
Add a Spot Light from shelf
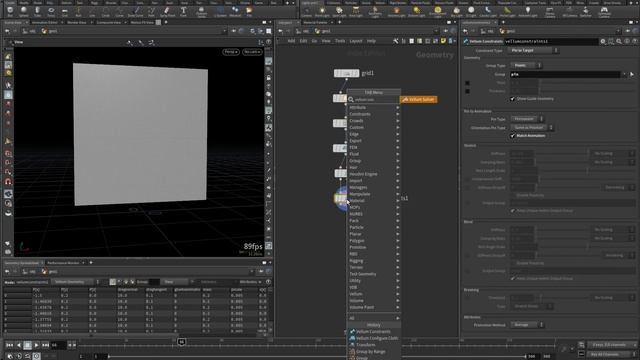(x=339, y=11)
